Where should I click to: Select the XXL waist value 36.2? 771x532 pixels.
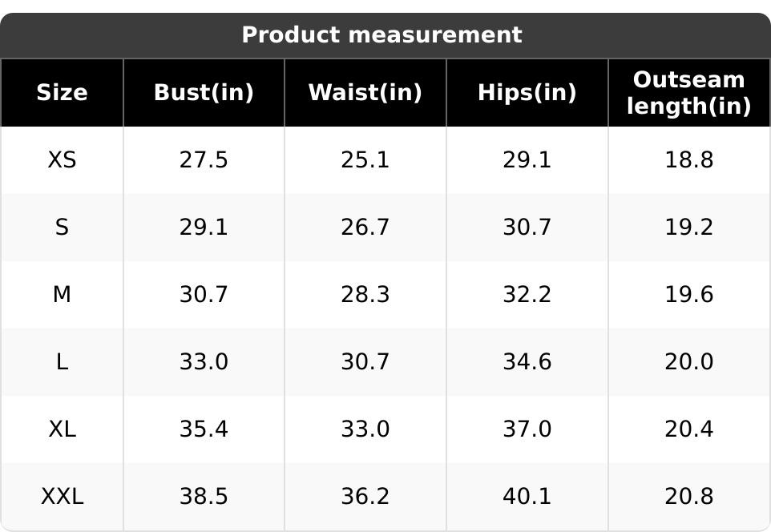pyautogui.click(x=365, y=497)
